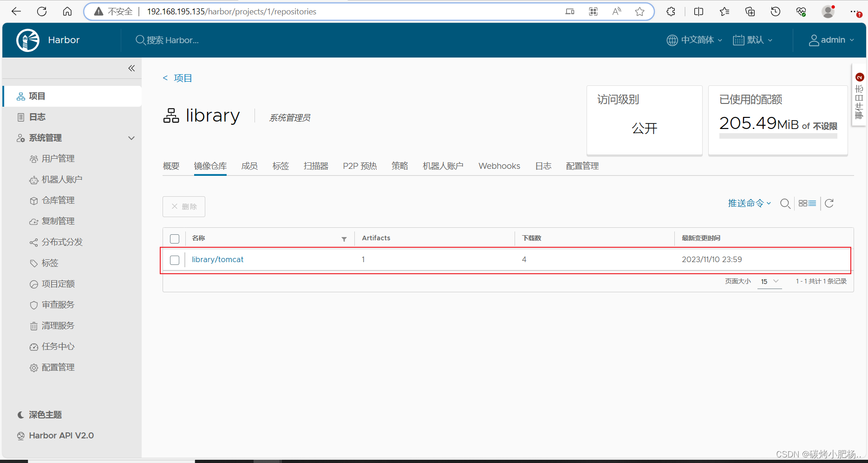Open the 标签 project tab

click(x=281, y=166)
